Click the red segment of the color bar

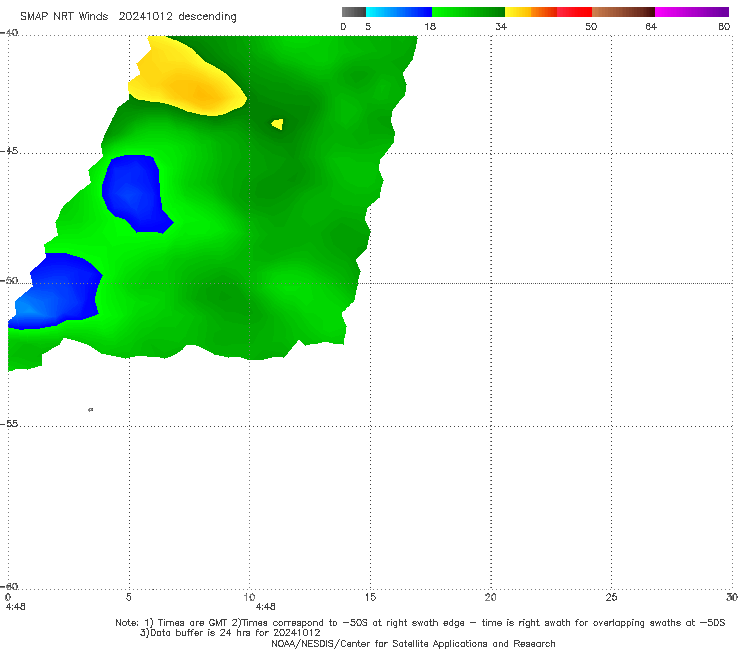(x=574, y=12)
